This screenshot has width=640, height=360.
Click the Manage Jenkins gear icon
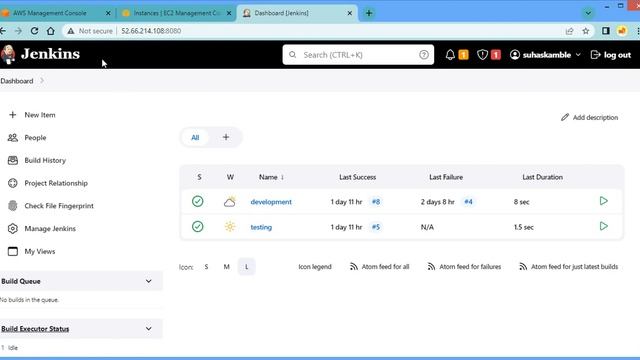point(13,229)
